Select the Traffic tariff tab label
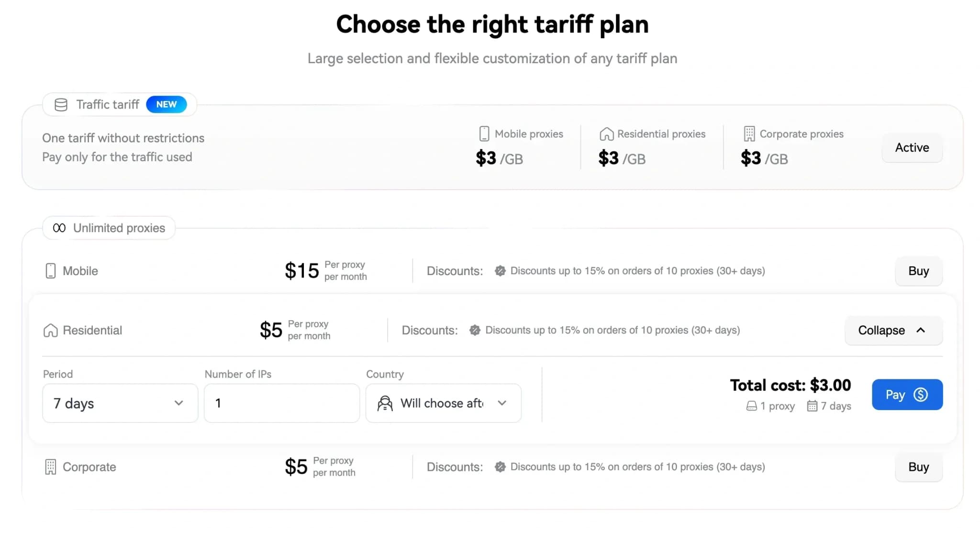Image resolution: width=980 pixels, height=533 pixels. (108, 105)
